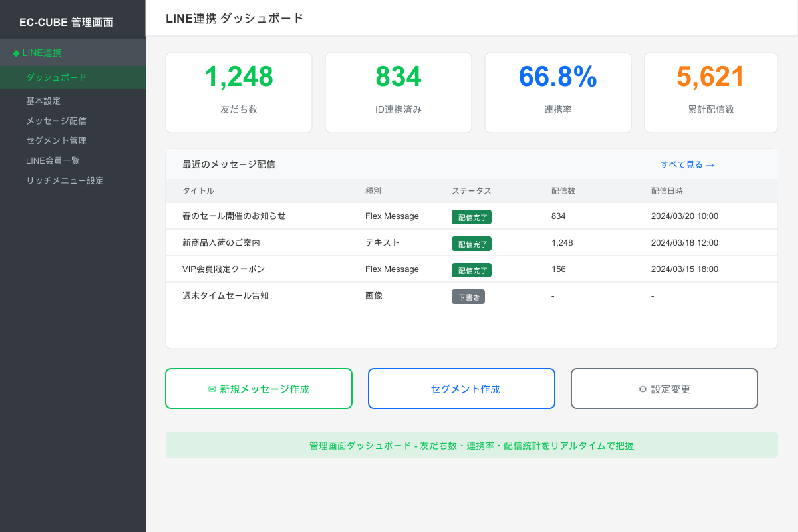798x532 pixels.
Task: Click the 新規メッセージ作成 button
Action: tap(259, 388)
